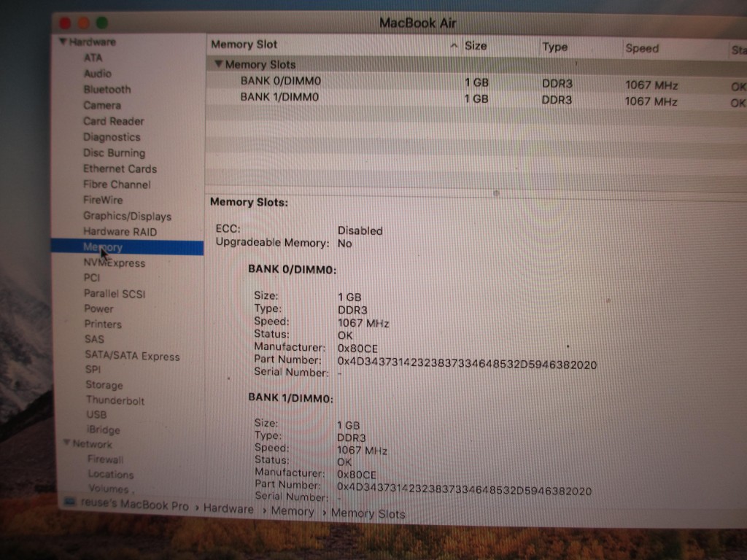747x560 pixels.
Task: Open the Audio hardware category
Action: coord(98,74)
